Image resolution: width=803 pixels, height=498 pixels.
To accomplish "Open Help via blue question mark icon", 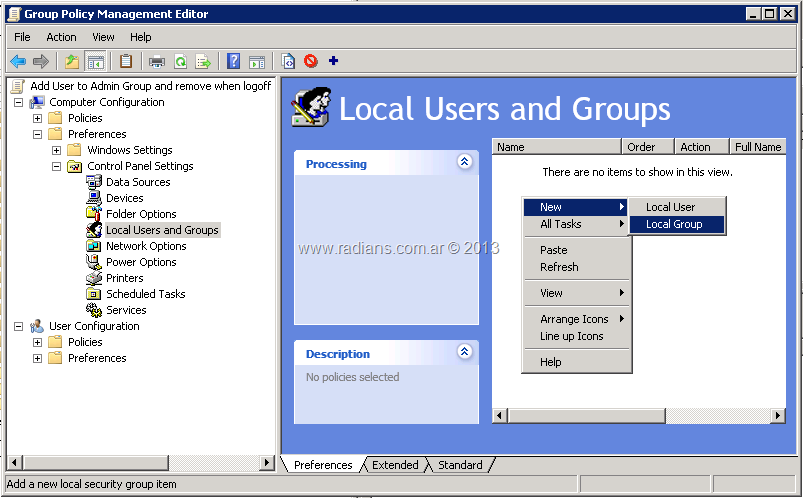I will pyautogui.click(x=233, y=62).
